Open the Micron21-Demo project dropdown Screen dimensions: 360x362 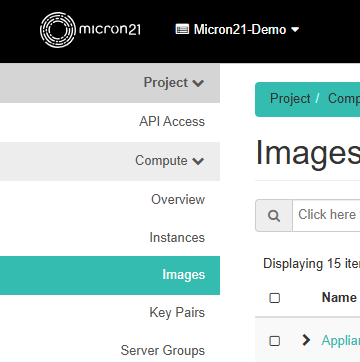coord(237,29)
